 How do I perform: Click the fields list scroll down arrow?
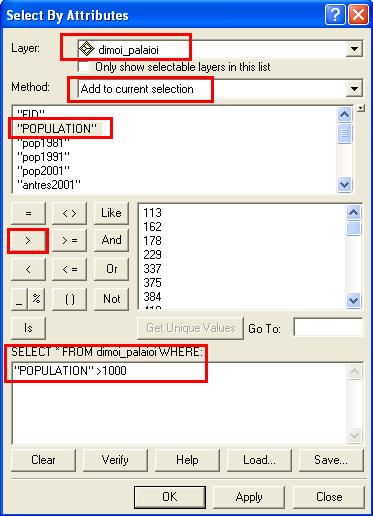coord(344,184)
